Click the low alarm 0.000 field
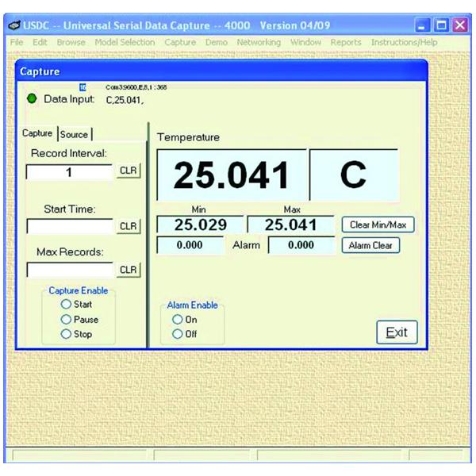 pos(190,245)
